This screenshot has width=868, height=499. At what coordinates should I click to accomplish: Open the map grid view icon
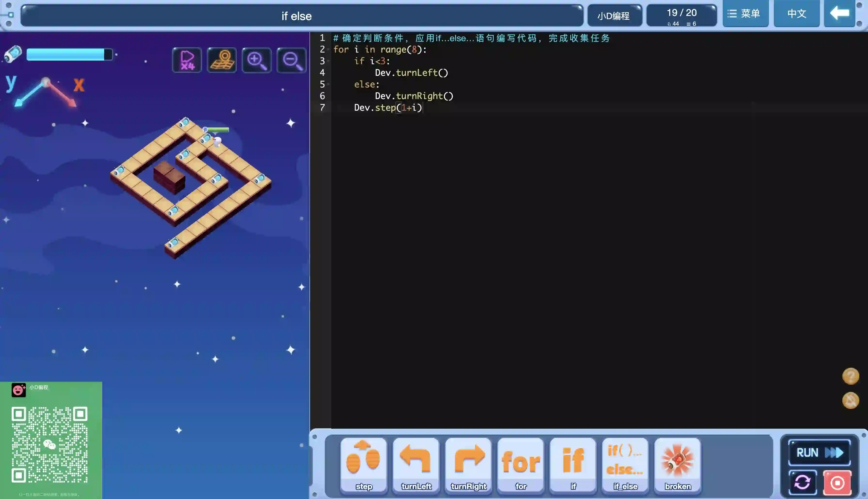tap(222, 60)
